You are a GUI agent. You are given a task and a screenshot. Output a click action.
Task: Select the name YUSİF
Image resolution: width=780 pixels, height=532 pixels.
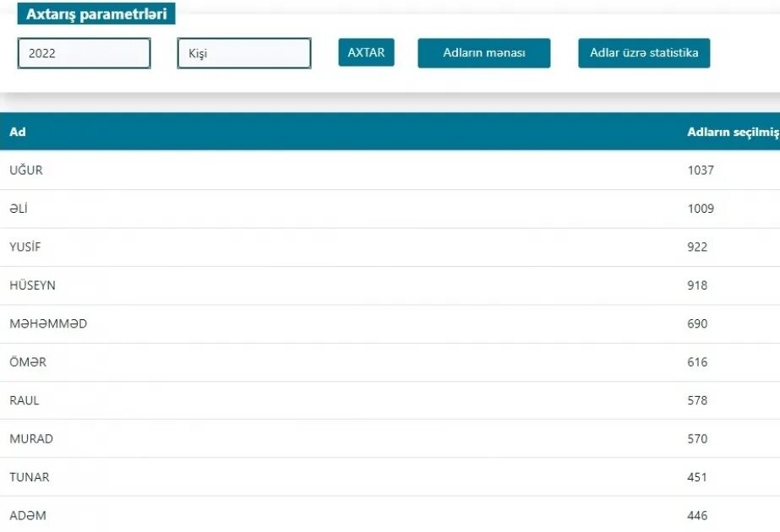[25, 247]
